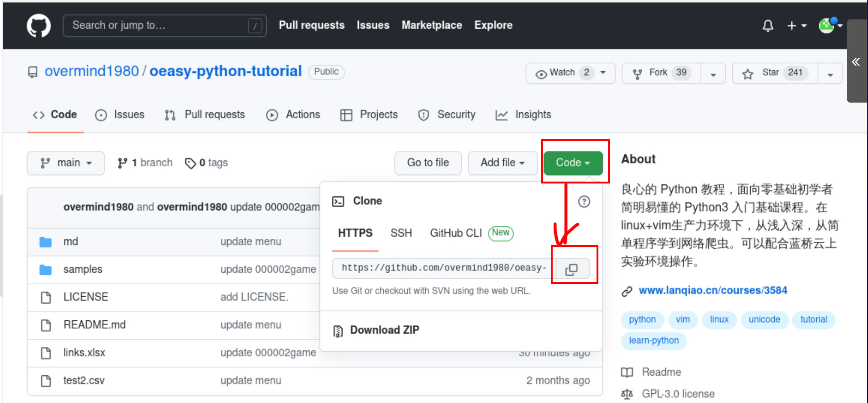This screenshot has height=403, width=868.
Task: Open the LICENSE file
Action: point(86,297)
